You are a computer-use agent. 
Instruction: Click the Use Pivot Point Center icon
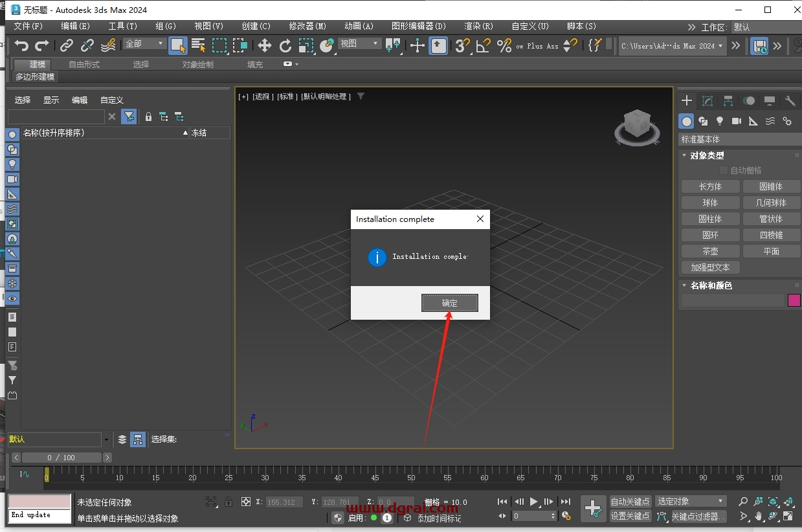pos(393,45)
